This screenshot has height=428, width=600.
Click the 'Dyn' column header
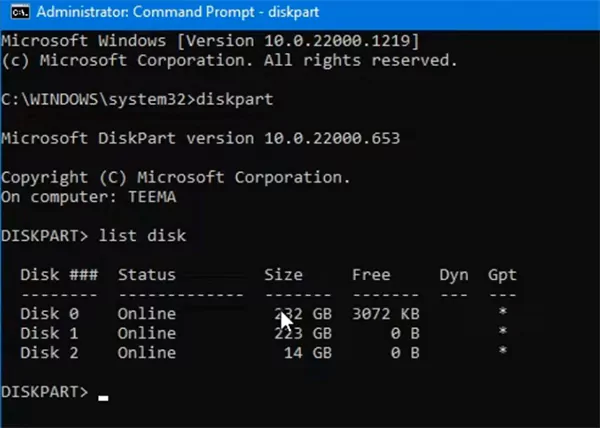click(x=454, y=275)
